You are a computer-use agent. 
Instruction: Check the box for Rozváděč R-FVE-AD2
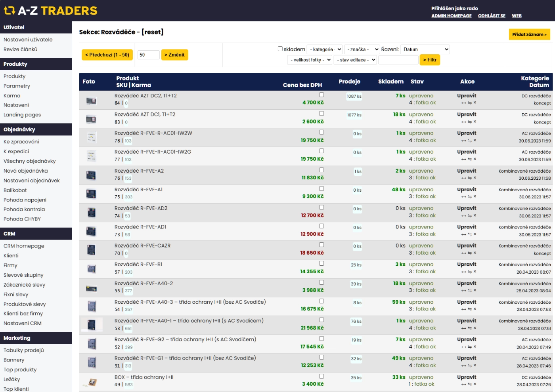pyautogui.click(x=322, y=207)
